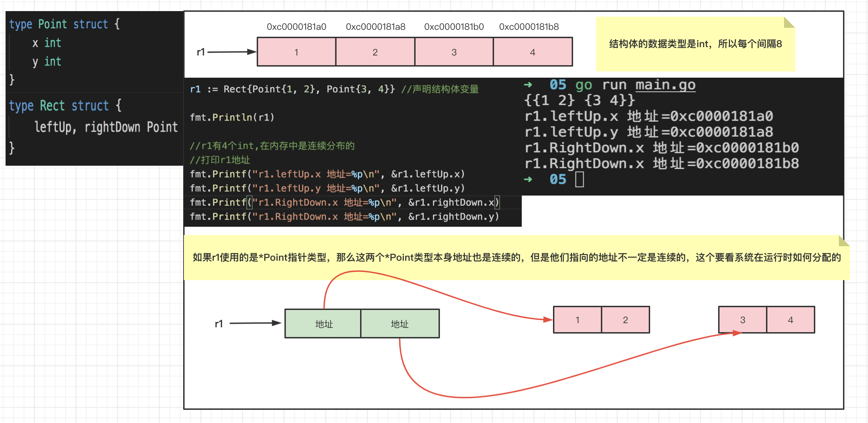
Task: Click the r1 label beside the green boxes
Action: click(x=219, y=324)
